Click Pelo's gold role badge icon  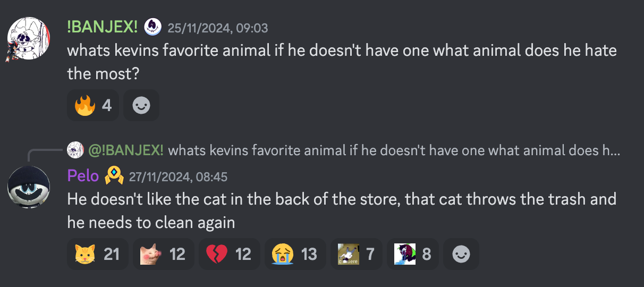pyautogui.click(x=114, y=175)
